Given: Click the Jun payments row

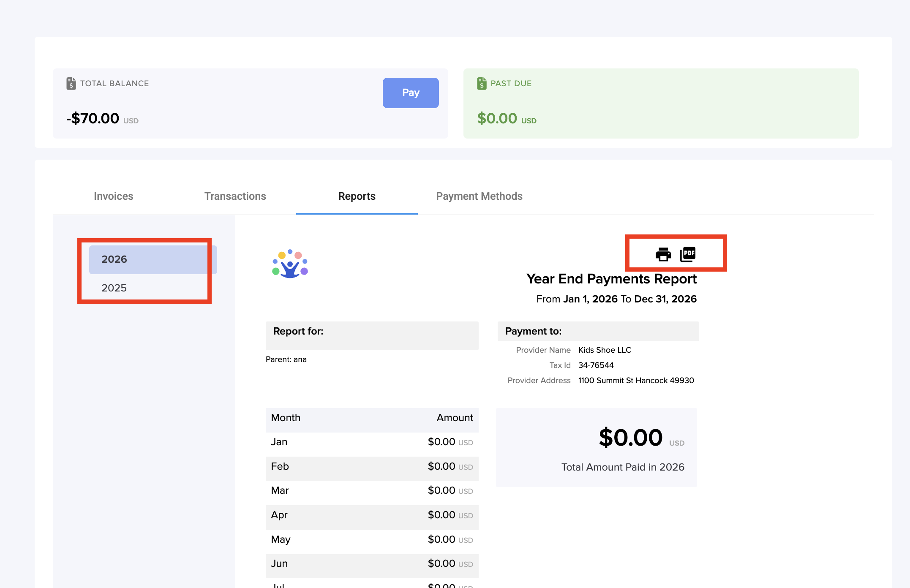Looking at the screenshot, I should pos(371,564).
